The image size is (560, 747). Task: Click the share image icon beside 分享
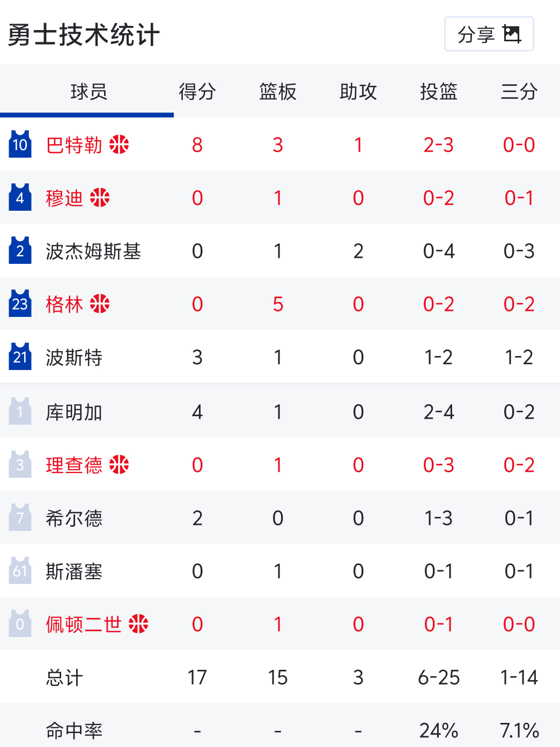coord(512,34)
